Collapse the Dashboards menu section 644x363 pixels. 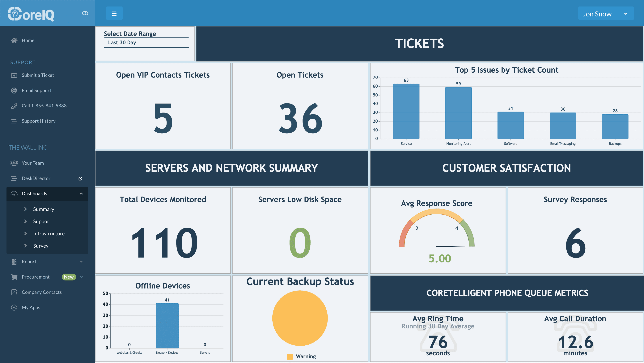click(81, 194)
